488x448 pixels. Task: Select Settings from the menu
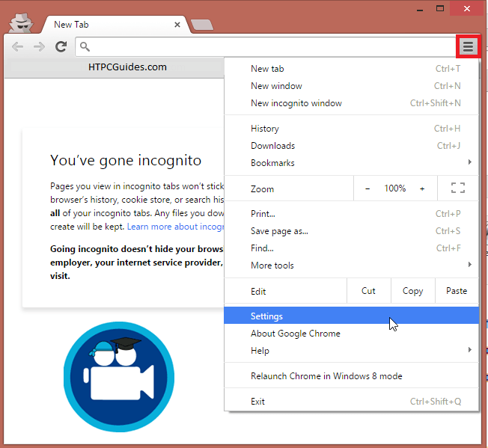(x=266, y=316)
